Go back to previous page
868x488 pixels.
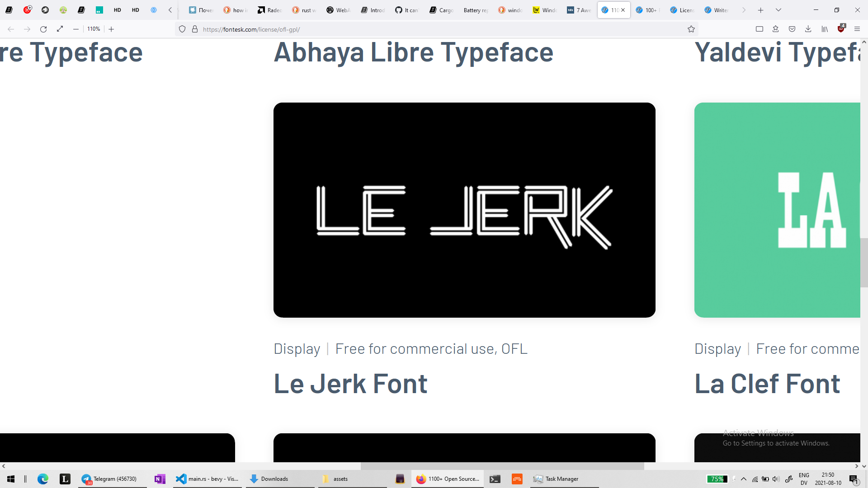[11, 29]
